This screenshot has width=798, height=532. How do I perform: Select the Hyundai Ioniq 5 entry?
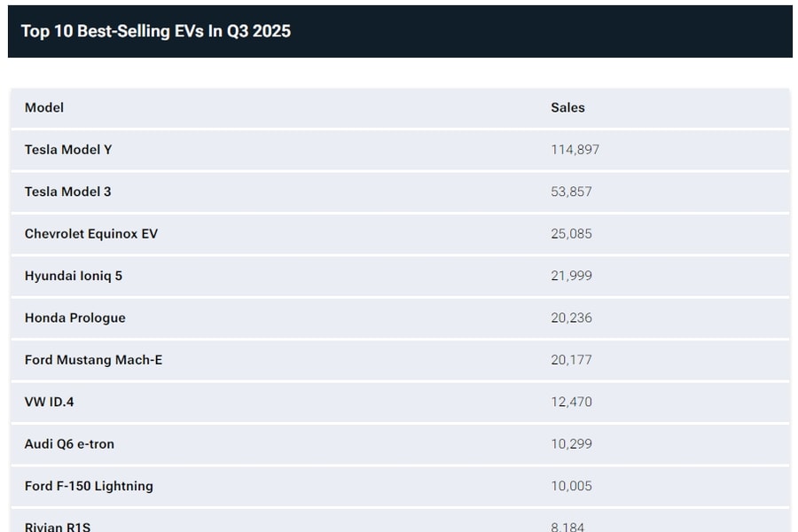pos(74,276)
